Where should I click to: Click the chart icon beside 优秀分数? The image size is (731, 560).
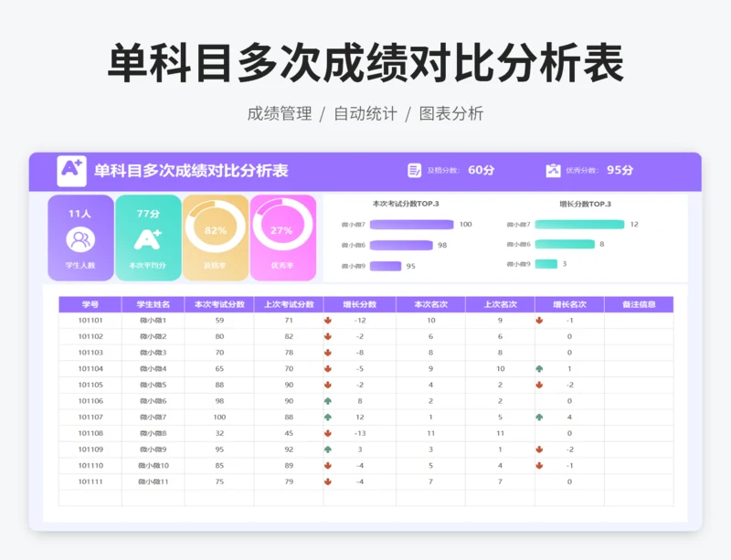(x=553, y=170)
